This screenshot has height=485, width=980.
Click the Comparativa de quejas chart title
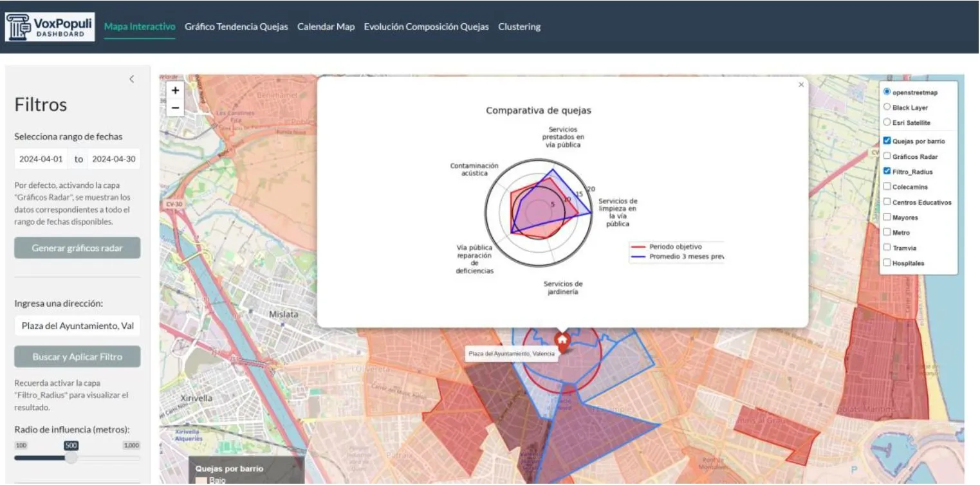538,111
